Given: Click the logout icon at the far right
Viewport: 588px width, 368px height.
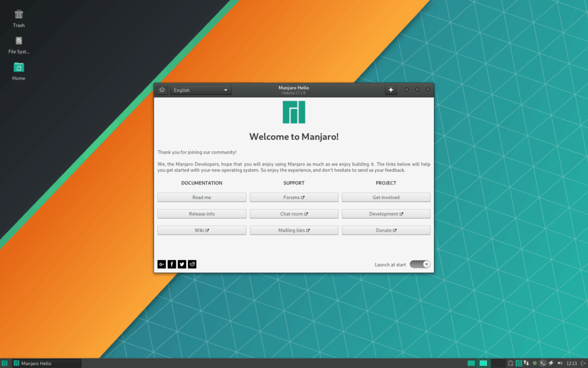Looking at the screenshot, I should [x=583, y=363].
